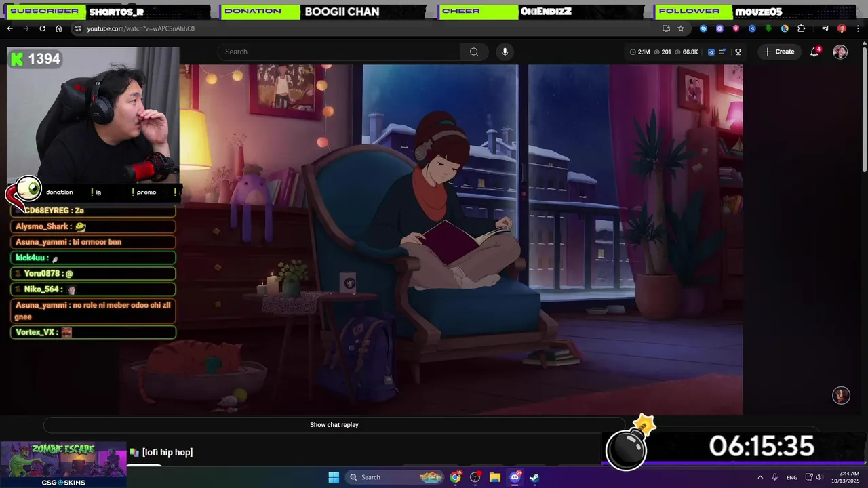
Task: Open the Chrome three-dot menu
Action: tap(856, 28)
